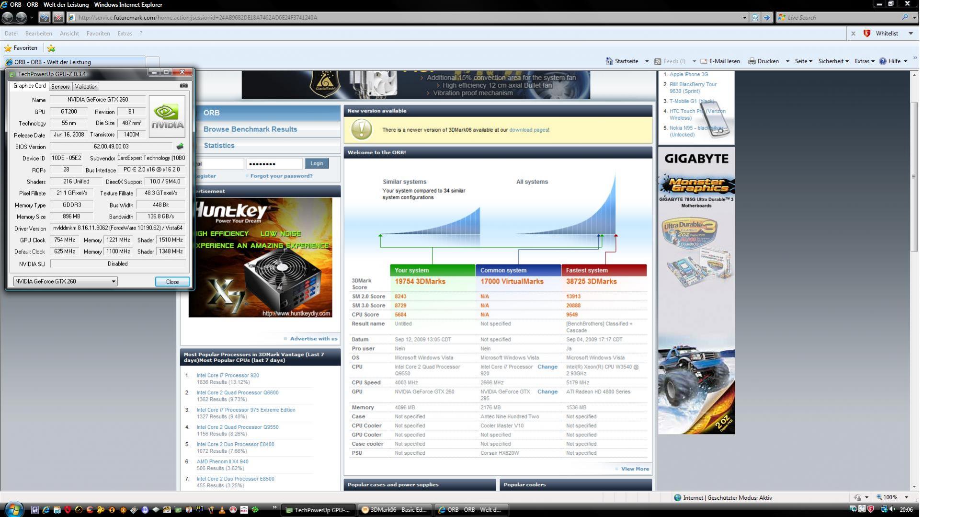This screenshot has height=517, width=980.
Task: Open the Statistics navigation link
Action: click(219, 146)
